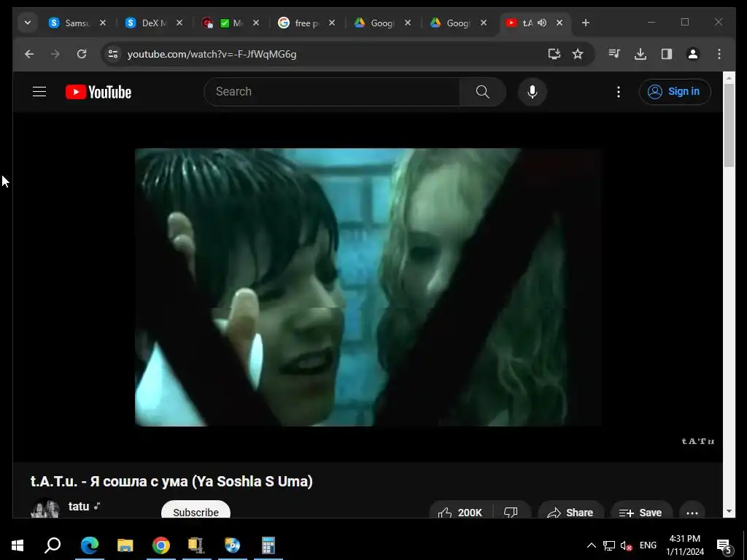The height and width of the screenshot is (560, 747).
Task: Click the video title text
Action: coord(171,481)
